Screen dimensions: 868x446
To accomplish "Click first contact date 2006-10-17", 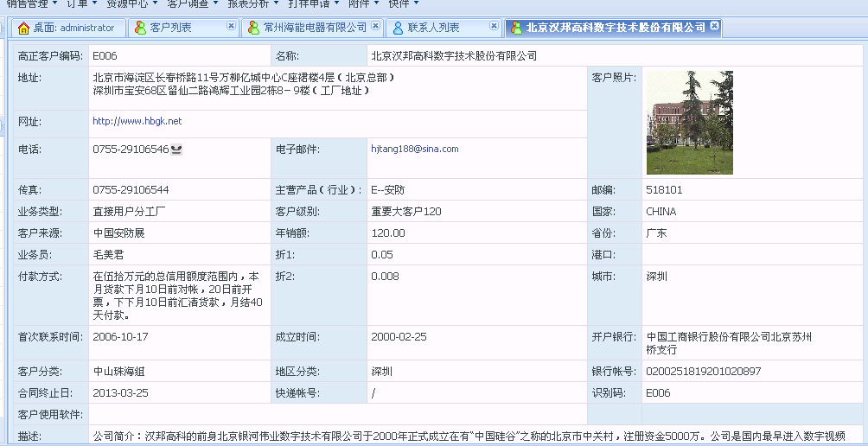I will click(121, 336).
